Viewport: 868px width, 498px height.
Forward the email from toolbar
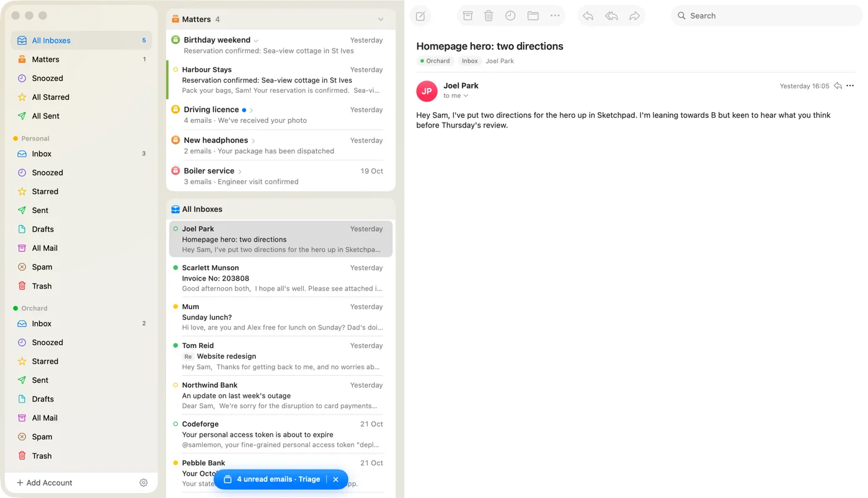coord(634,16)
